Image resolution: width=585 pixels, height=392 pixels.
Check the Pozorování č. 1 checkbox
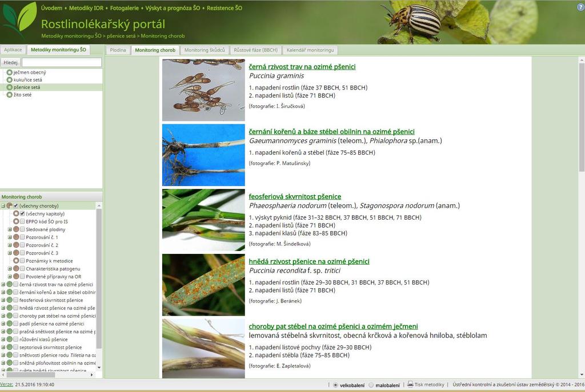[22, 237]
